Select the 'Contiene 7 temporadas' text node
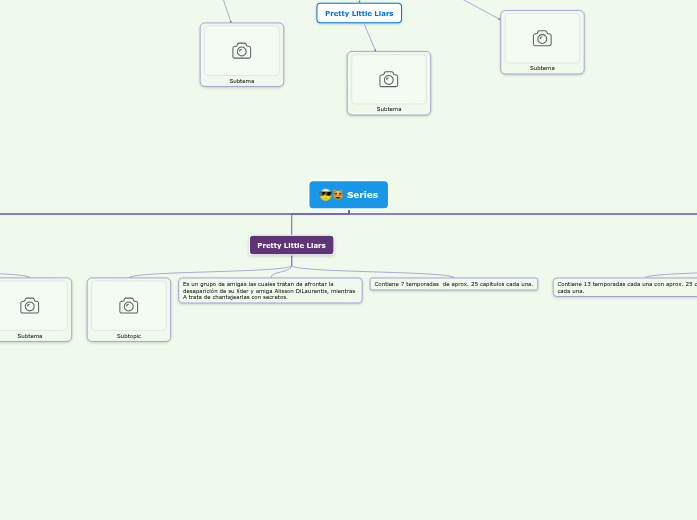The height and width of the screenshot is (520, 697). pos(453,284)
